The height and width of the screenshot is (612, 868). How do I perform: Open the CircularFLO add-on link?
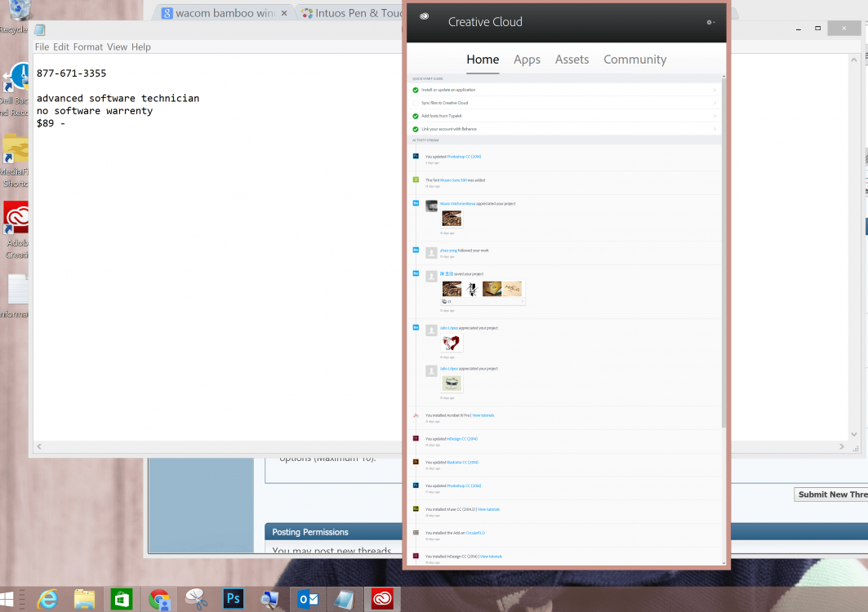coord(475,534)
